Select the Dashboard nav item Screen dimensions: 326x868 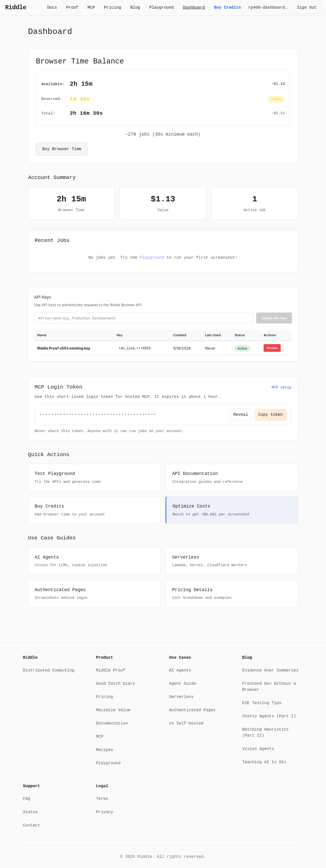coord(194,7)
